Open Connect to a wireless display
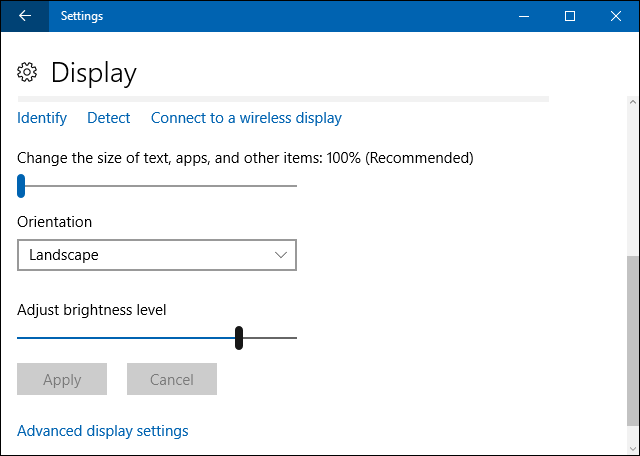This screenshot has height=456, width=640. [246, 118]
